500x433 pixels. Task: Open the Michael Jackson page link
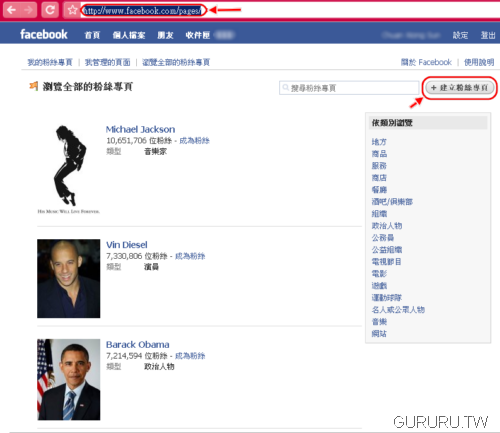point(140,129)
